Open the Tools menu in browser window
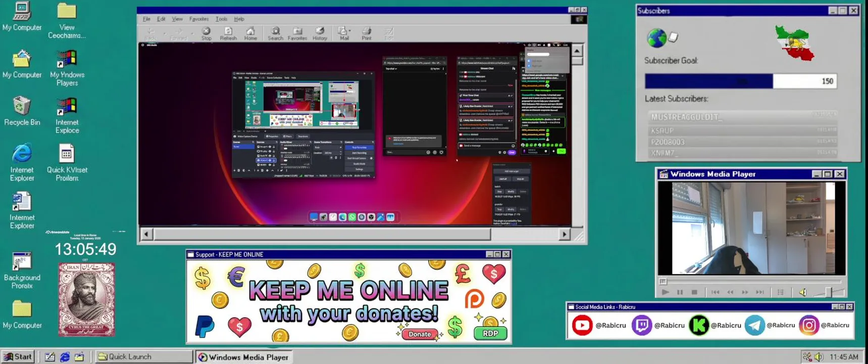This screenshot has width=868, height=364. click(222, 19)
